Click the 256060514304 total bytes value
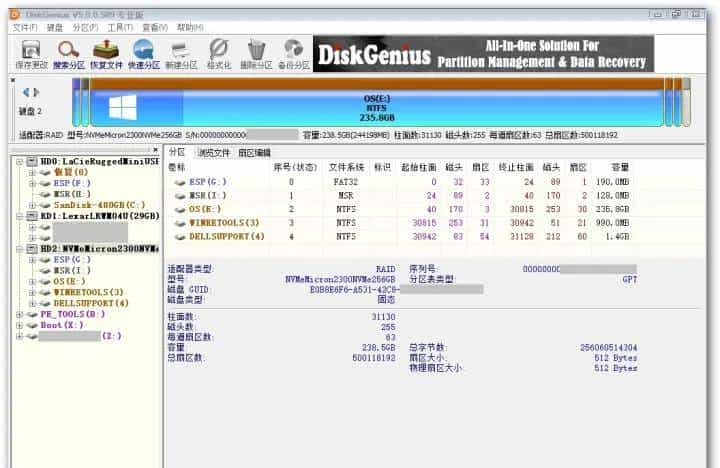The width and height of the screenshot is (720, 468). (x=608, y=348)
